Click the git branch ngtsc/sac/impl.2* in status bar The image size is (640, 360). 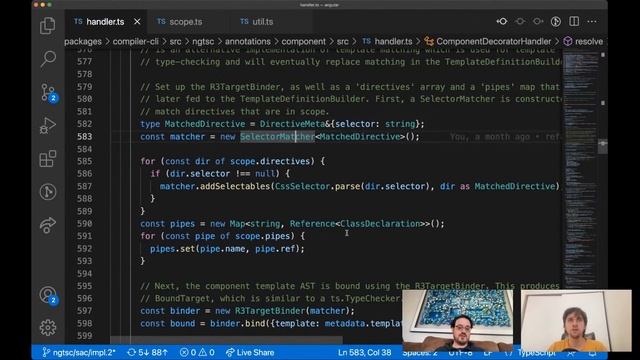pyautogui.click(x=79, y=352)
